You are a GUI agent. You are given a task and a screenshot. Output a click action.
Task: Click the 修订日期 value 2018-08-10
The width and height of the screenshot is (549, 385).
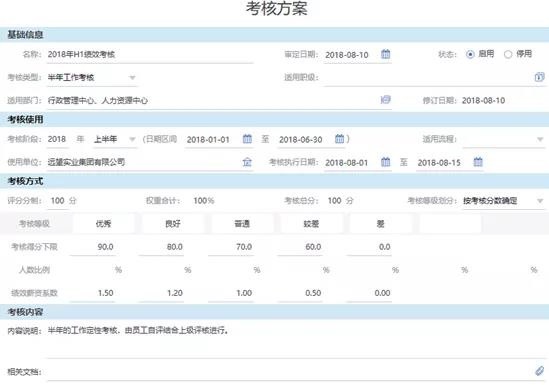(484, 101)
